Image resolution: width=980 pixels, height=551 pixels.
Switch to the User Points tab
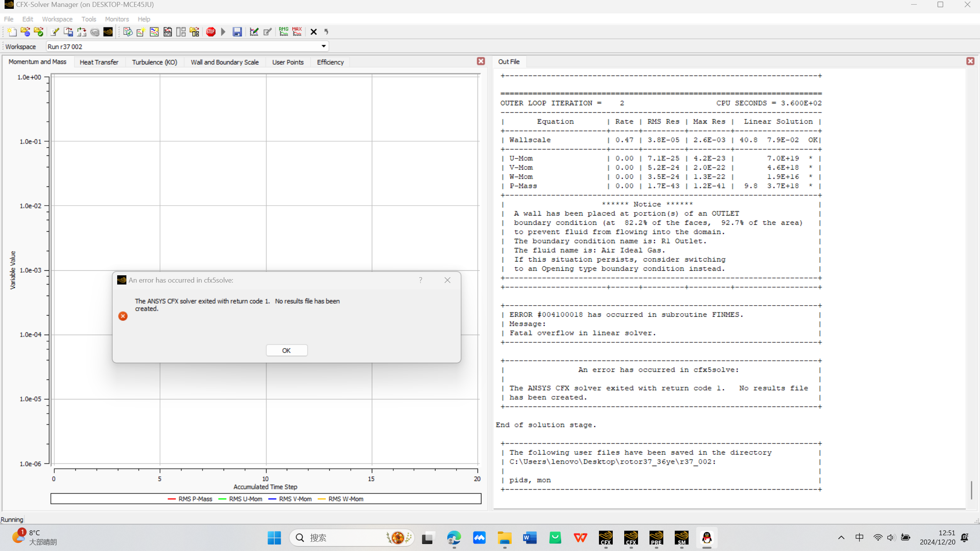288,62
